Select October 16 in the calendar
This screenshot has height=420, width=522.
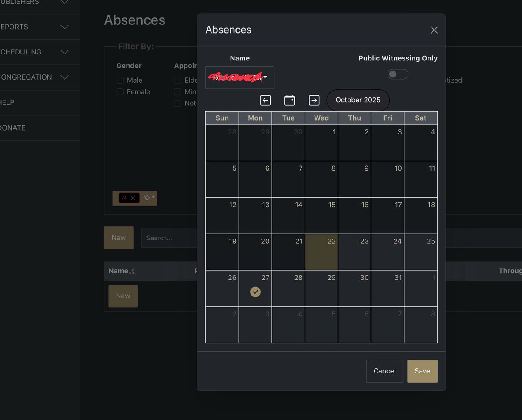[x=355, y=215]
